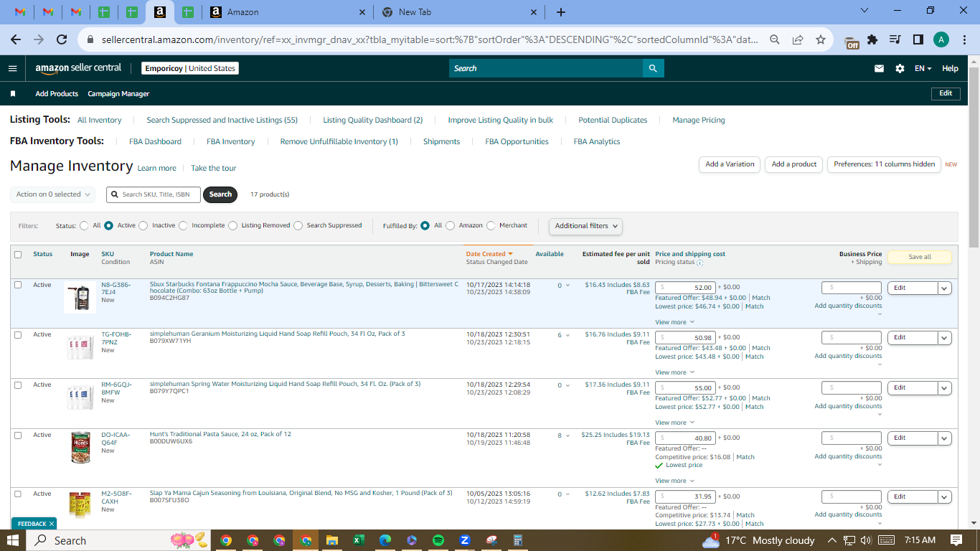Image resolution: width=980 pixels, height=551 pixels.
Task: Click the magnifier button beside Seller Central search
Action: click(653, 68)
